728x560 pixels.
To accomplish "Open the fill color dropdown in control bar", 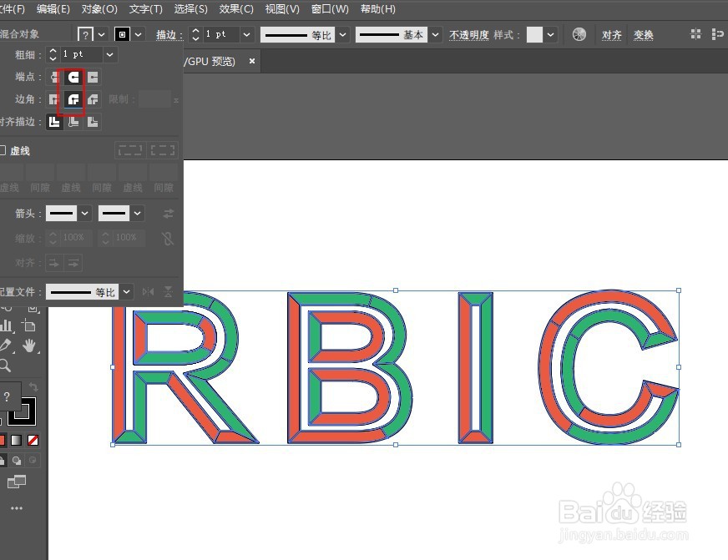I will [102, 34].
